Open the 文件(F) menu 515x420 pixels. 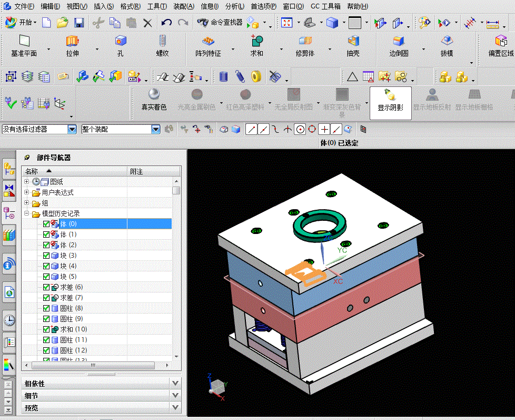[x=24, y=6]
